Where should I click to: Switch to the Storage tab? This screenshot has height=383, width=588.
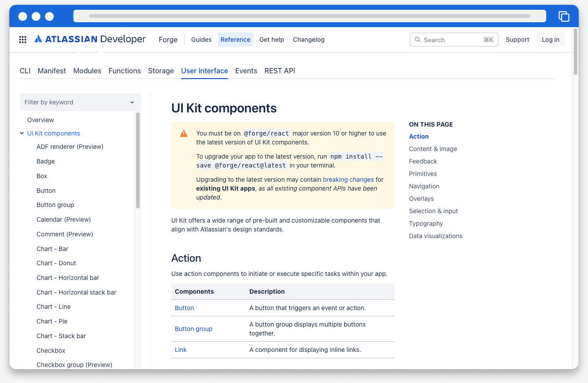click(161, 71)
